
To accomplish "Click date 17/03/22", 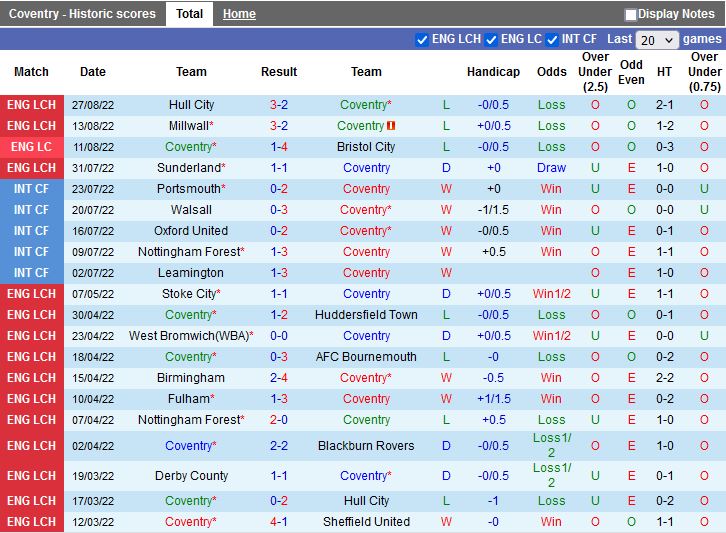I will point(93,501).
